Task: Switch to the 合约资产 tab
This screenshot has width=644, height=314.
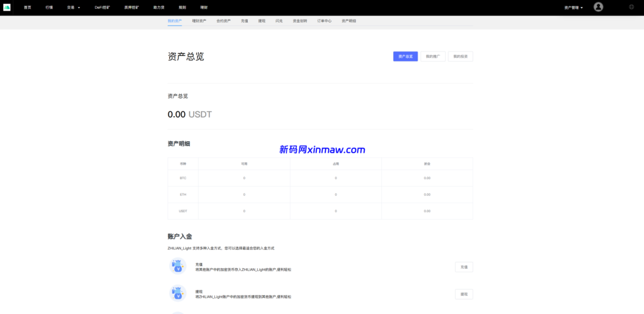Action: click(224, 21)
